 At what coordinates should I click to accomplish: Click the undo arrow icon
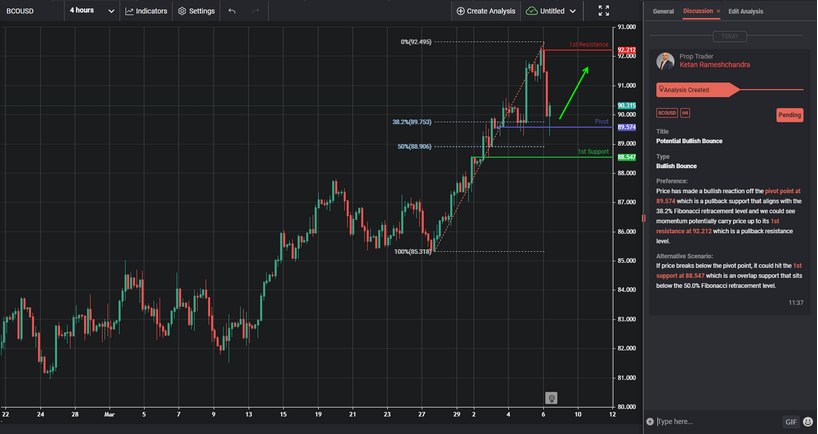pos(232,11)
